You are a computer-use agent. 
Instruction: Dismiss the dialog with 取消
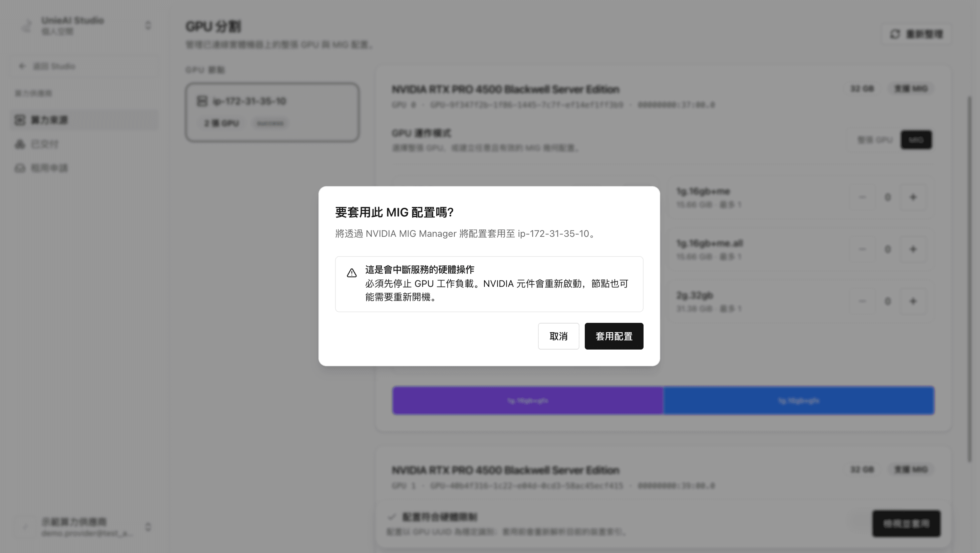point(558,336)
